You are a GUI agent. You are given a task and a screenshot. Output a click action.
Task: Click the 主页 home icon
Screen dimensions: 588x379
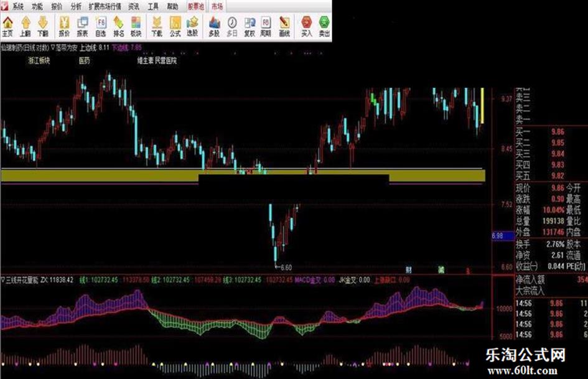click(x=7, y=26)
